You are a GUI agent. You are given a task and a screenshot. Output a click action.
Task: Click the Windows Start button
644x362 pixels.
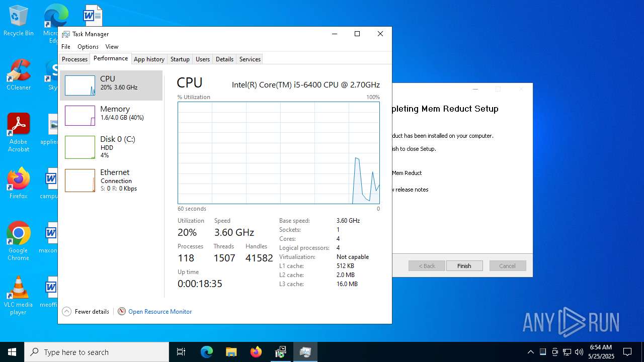[12, 352]
